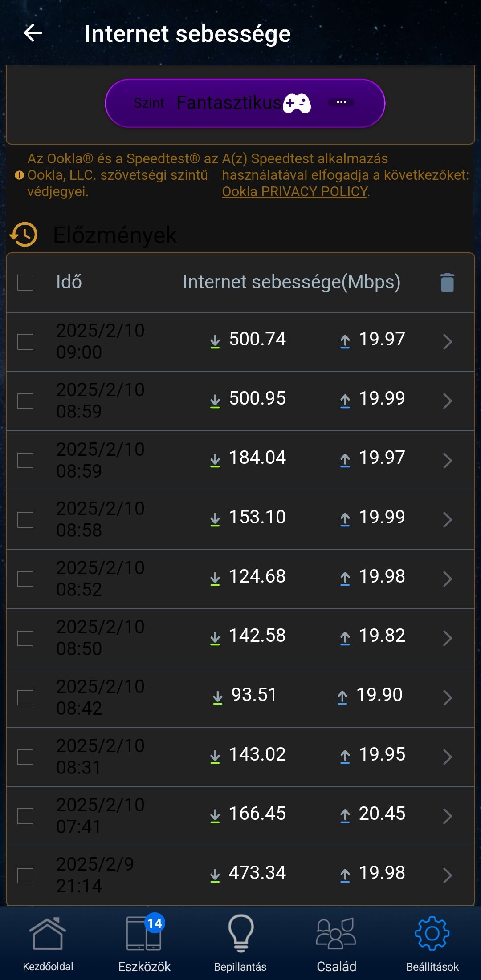Tap the 2025/2/10 08:31 result row

coord(240,757)
